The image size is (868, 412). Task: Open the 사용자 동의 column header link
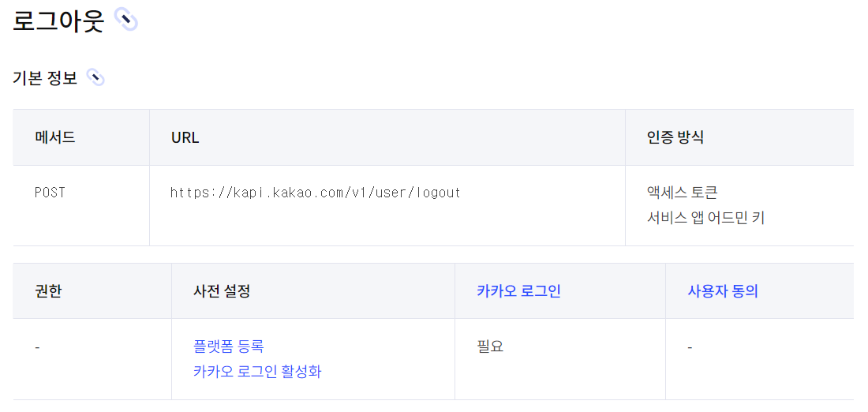click(x=722, y=291)
